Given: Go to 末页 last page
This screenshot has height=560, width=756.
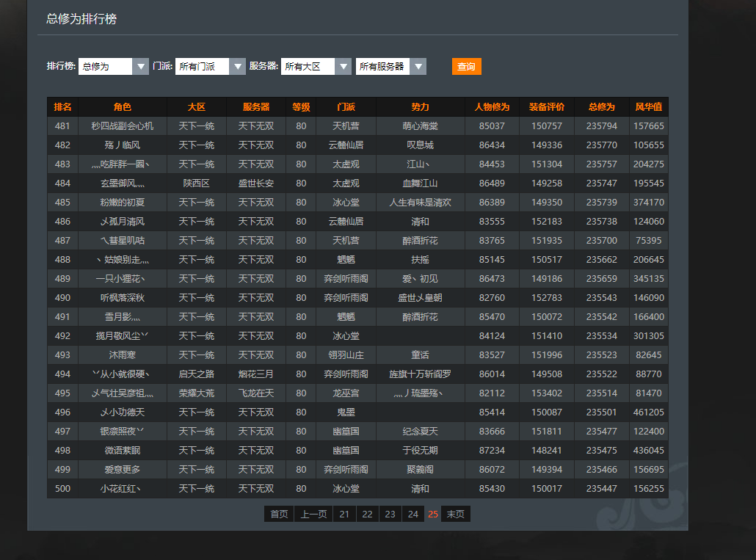Looking at the screenshot, I should pyautogui.click(x=456, y=514).
